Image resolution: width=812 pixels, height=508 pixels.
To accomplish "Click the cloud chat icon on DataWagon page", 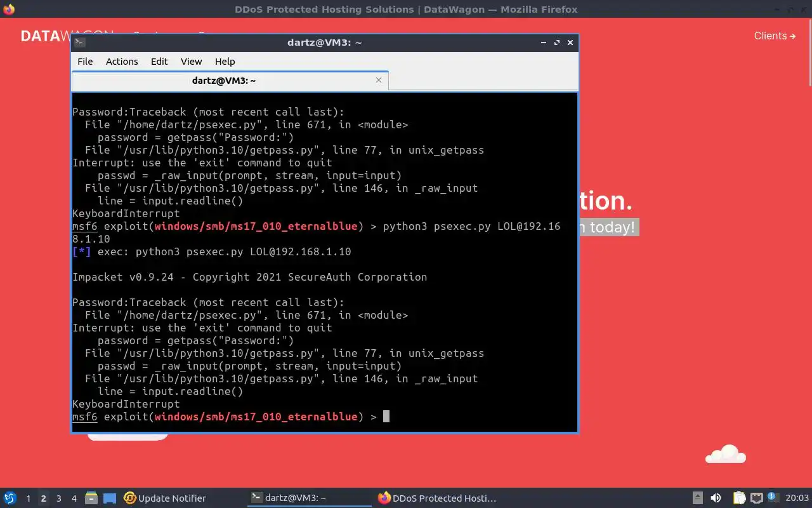I will (726, 453).
